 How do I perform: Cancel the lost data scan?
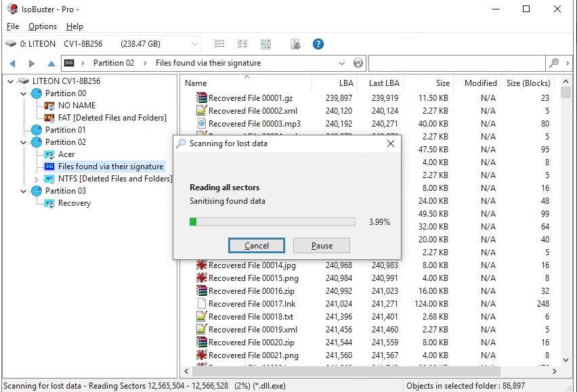pyautogui.click(x=257, y=245)
